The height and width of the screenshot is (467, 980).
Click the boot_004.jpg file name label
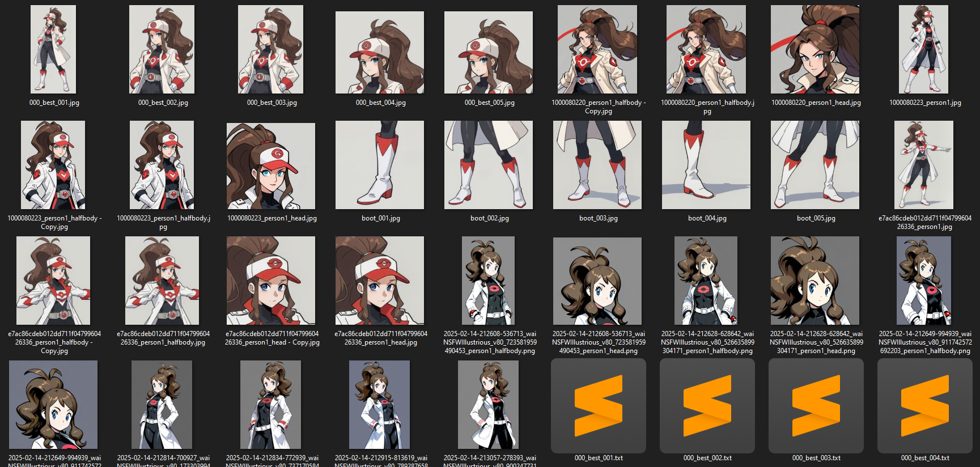(707, 218)
